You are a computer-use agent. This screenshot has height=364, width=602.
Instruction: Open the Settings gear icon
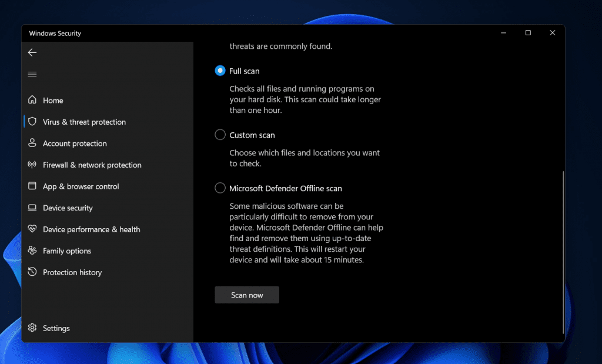pyautogui.click(x=32, y=328)
